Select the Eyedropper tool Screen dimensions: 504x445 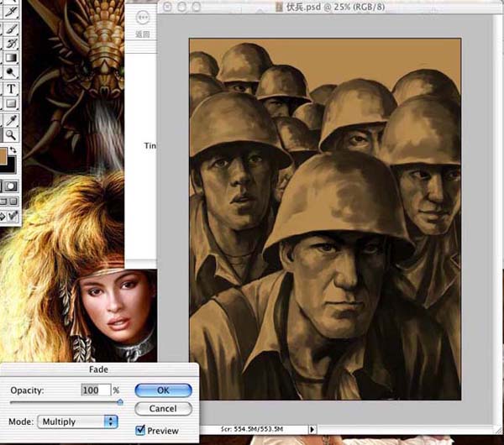pos(11,120)
